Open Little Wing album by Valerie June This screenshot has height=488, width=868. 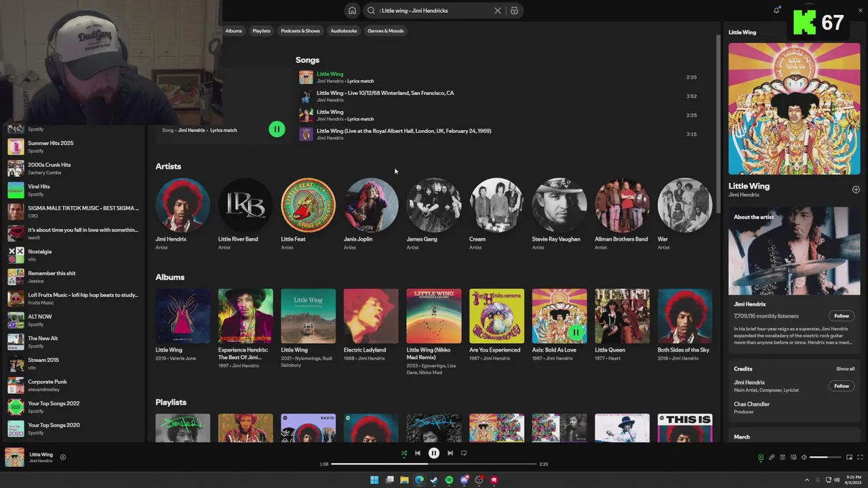(182, 317)
